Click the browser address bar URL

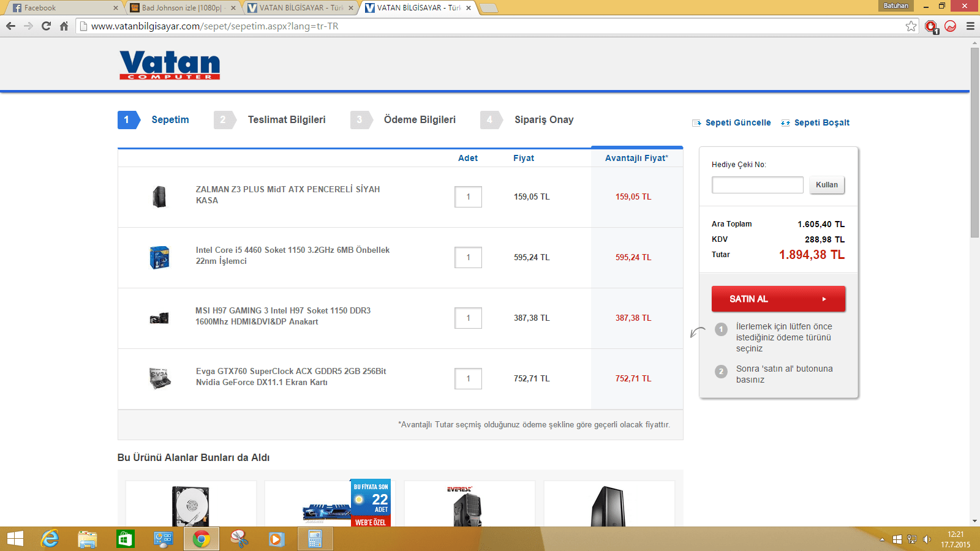tap(214, 26)
